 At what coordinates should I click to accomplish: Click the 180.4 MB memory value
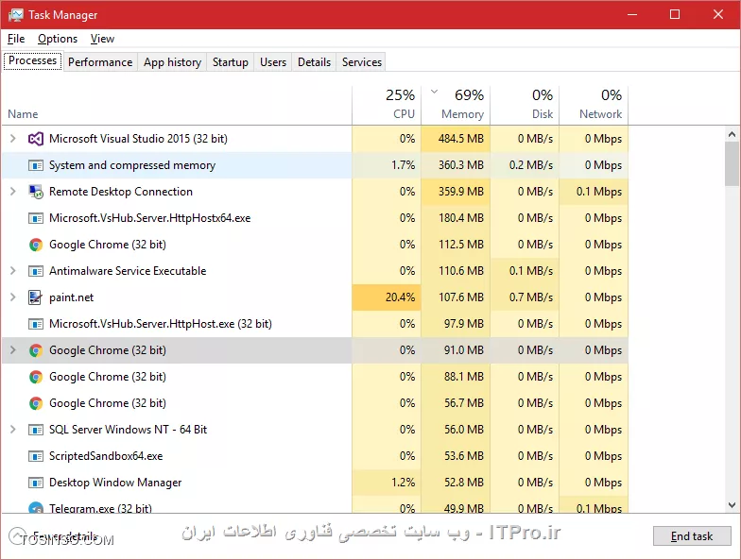click(x=461, y=218)
